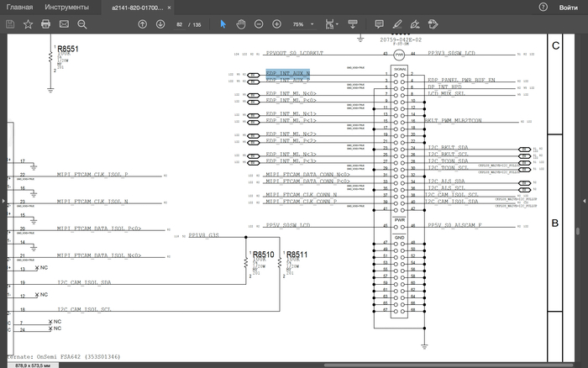Click the Войти sign-in button
This screenshot has width=588, height=368.
point(569,7)
